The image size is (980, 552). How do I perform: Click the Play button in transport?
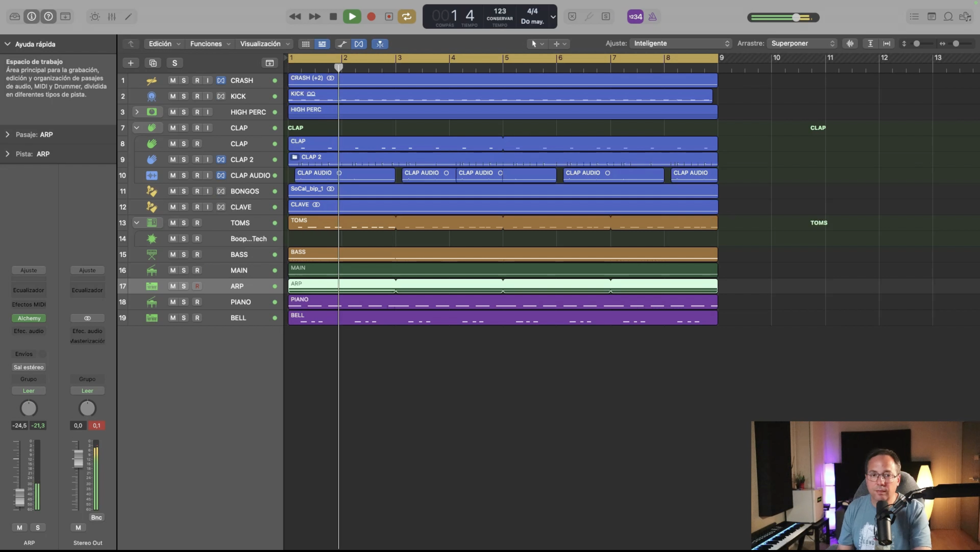click(352, 16)
